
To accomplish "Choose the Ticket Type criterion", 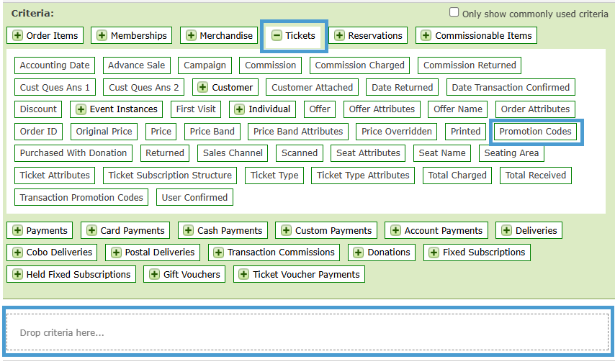I will 274,176.
